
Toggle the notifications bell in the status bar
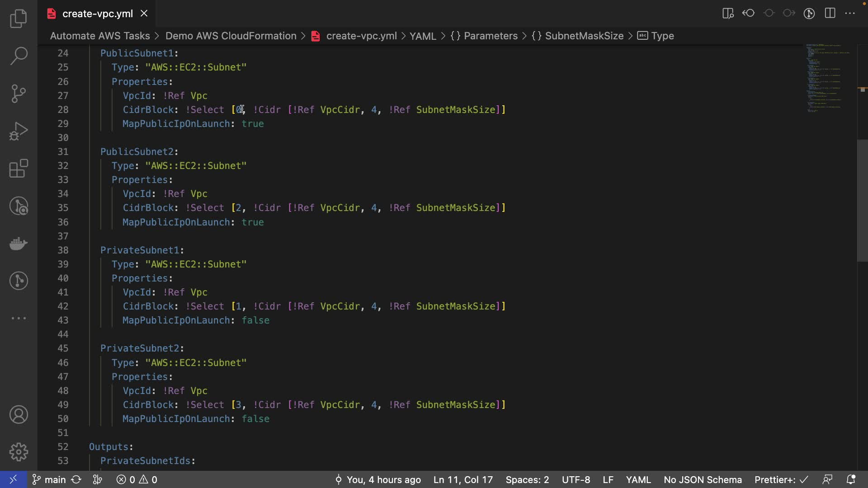[851, 479]
